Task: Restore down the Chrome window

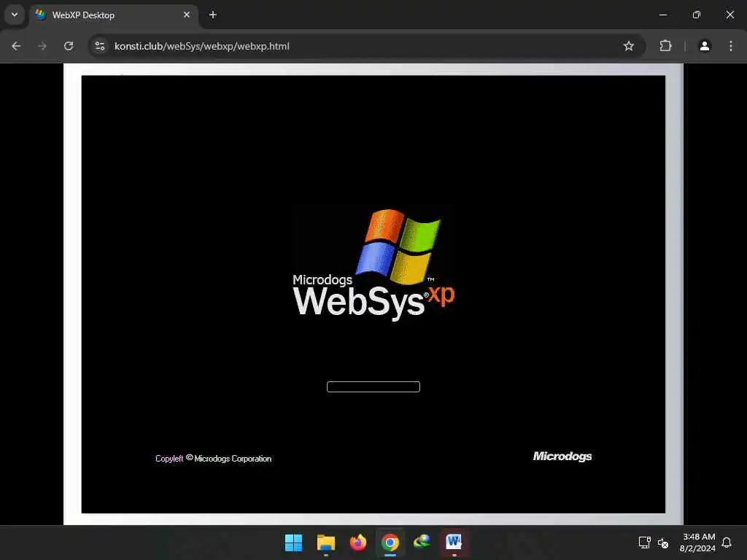Action: coord(697,15)
